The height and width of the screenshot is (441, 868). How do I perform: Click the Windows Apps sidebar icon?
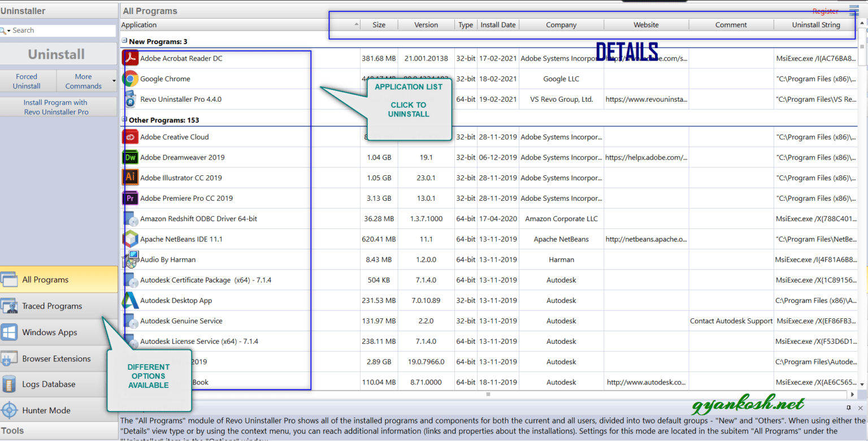click(10, 332)
